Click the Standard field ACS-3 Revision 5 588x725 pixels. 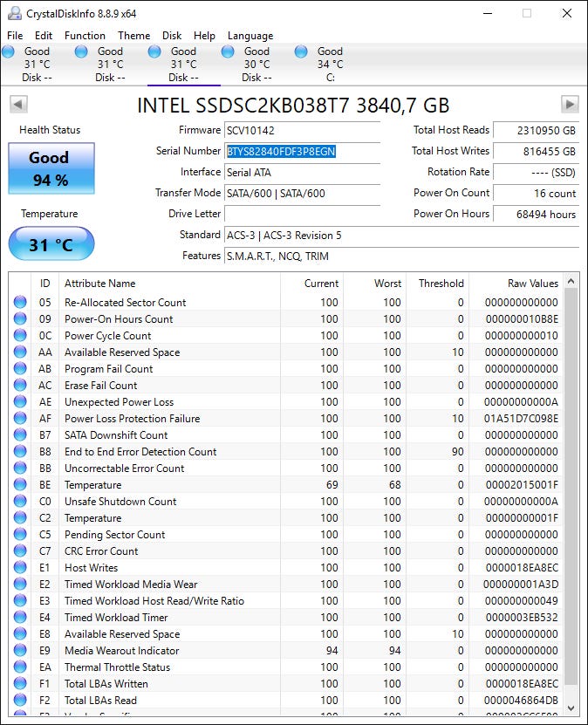[x=401, y=236]
